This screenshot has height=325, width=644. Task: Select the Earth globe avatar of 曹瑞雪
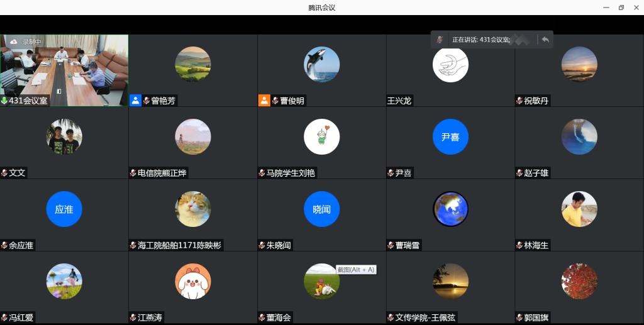click(x=450, y=209)
